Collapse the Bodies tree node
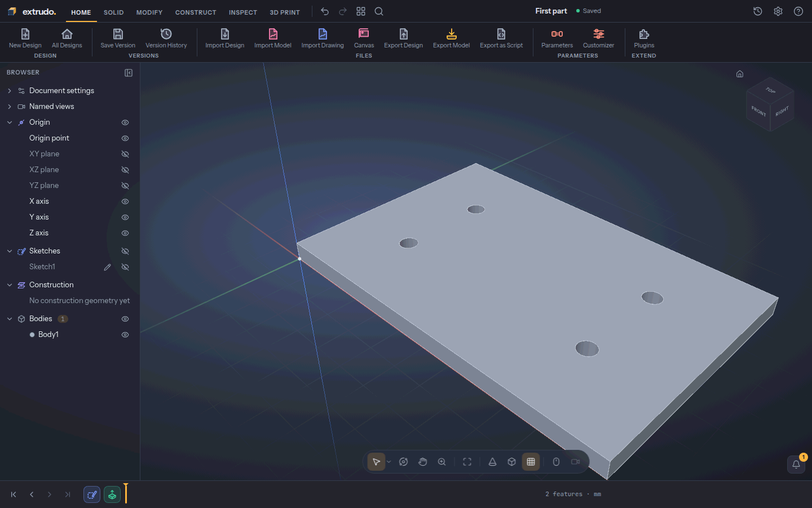The height and width of the screenshot is (508, 812). coord(10,319)
